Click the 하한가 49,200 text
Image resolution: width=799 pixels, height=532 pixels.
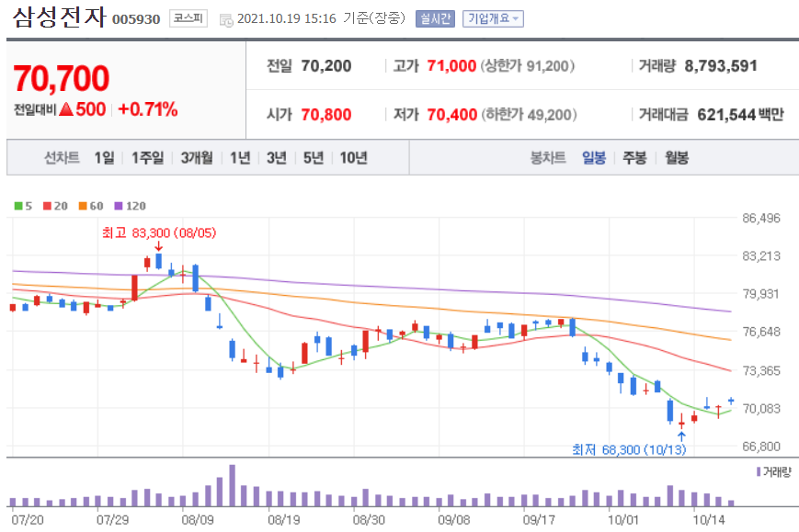pyautogui.click(x=530, y=115)
